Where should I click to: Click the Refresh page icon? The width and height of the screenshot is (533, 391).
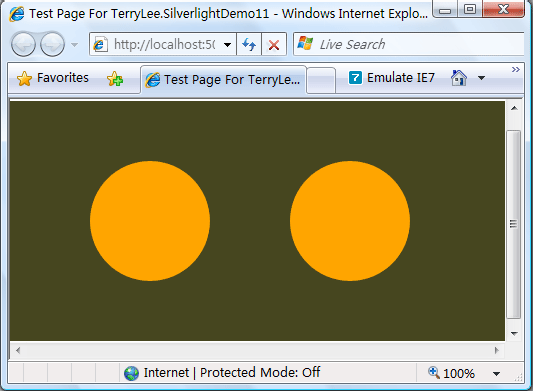[249, 44]
